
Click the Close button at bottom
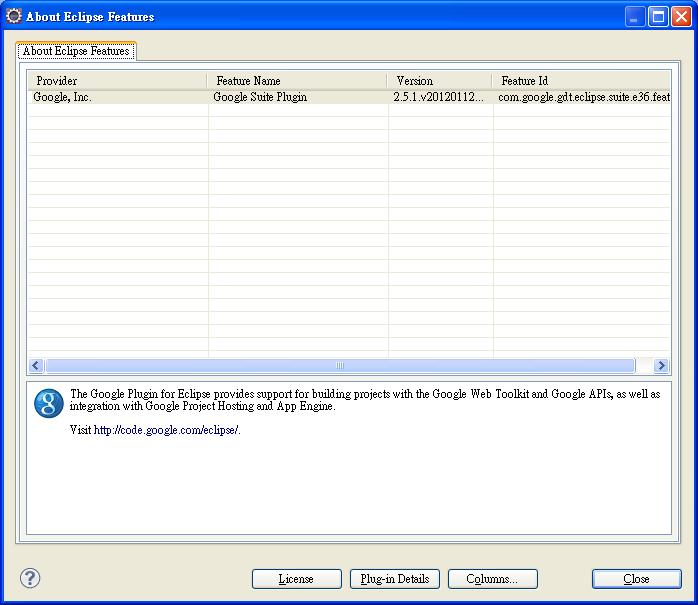click(x=637, y=579)
